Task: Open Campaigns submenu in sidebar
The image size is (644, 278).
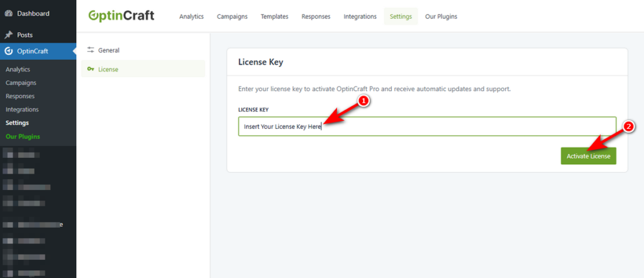Action: (x=21, y=82)
